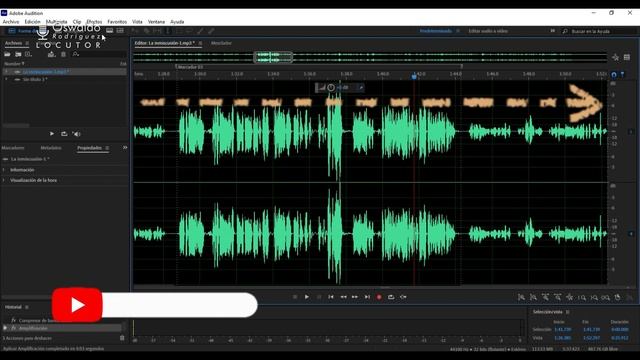
Task: Click highlighted region in overview navigator
Action: tap(273, 57)
